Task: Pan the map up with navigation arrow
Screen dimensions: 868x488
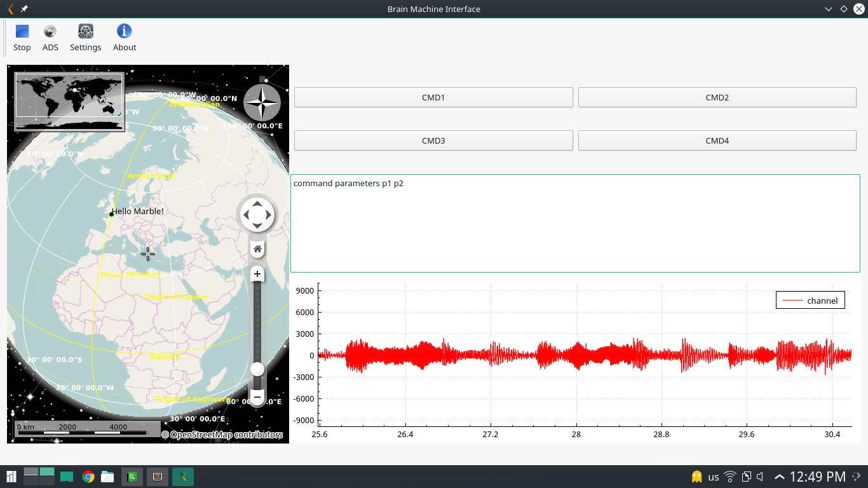Action: tap(257, 205)
